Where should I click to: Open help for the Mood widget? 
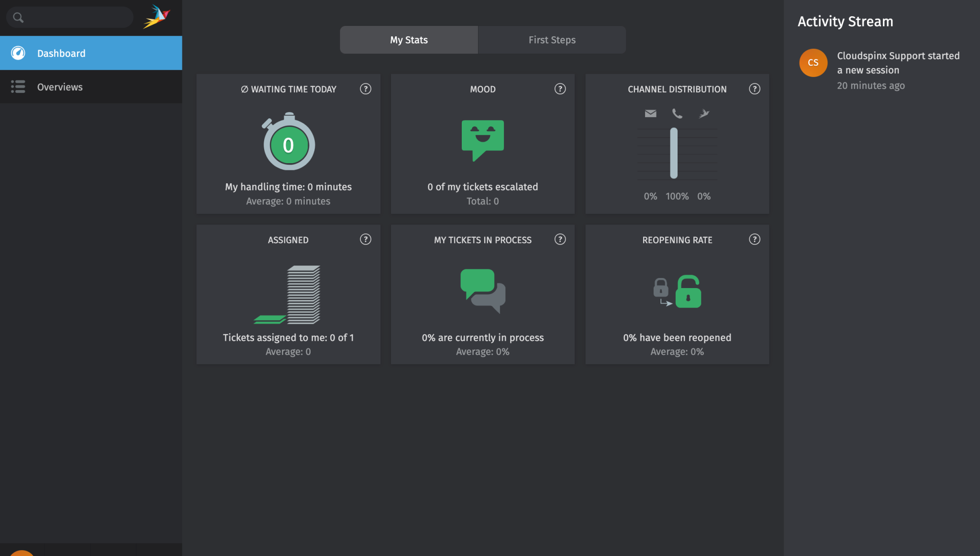[560, 89]
